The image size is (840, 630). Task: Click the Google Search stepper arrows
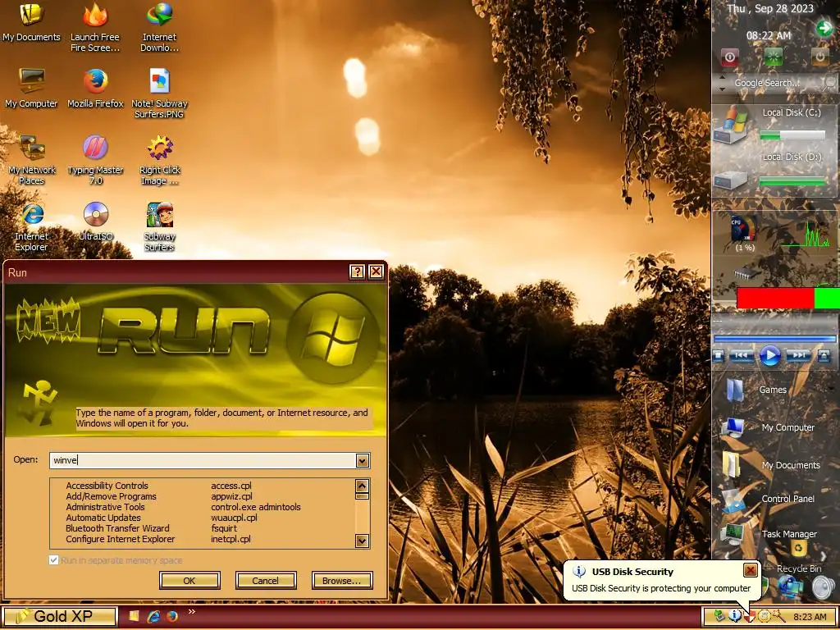(x=722, y=83)
